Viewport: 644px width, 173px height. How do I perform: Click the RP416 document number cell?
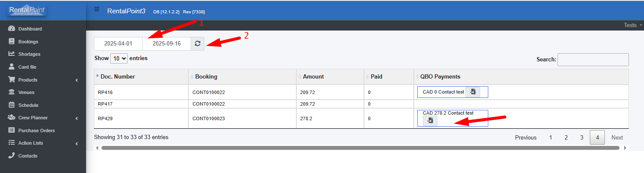point(141,92)
